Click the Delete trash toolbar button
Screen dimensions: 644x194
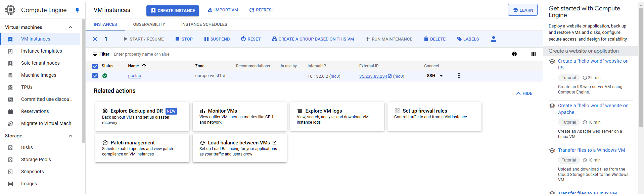click(x=434, y=39)
